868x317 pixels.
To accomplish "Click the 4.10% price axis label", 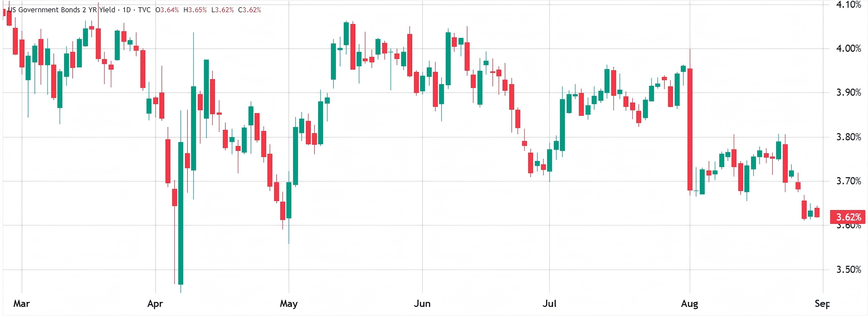I will pos(848,5).
